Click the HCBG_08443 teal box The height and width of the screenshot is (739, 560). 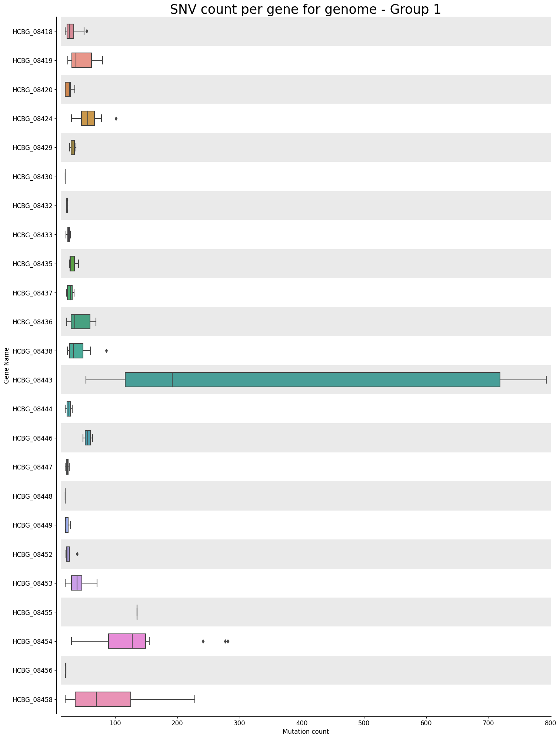[313, 379]
